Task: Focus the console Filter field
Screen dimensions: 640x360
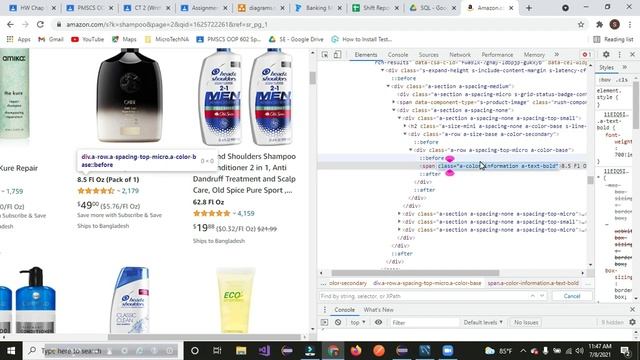Action: click(x=424, y=322)
